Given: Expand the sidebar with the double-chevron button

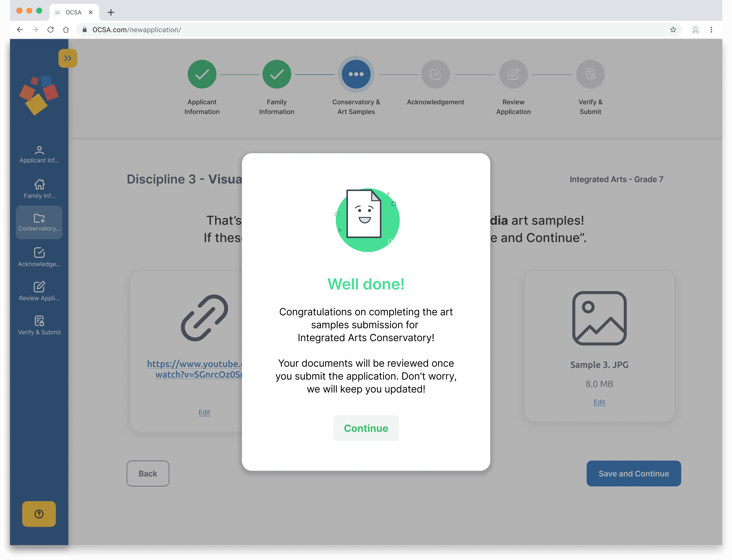Looking at the screenshot, I should (x=68, y=58).
